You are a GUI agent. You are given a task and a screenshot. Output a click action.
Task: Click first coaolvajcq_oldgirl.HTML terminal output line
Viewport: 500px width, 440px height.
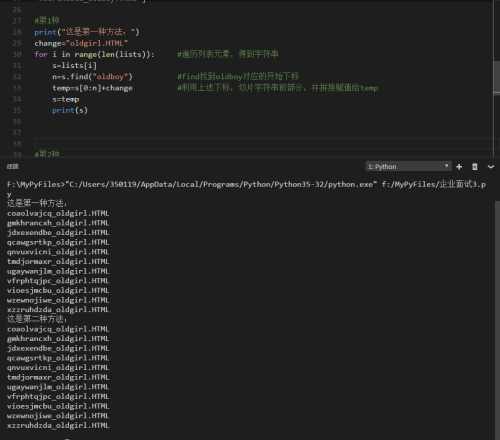pos(58,213)
